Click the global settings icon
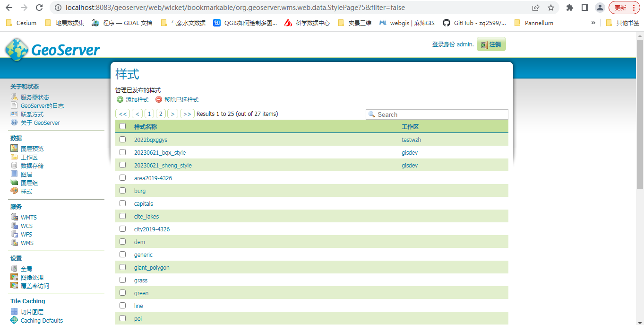644x325 pixels. (x=14, y=269)
